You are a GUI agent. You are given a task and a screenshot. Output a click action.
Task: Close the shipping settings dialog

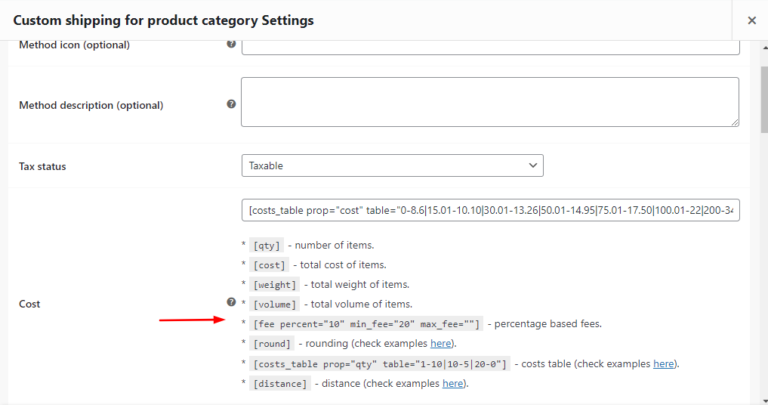(751, 20)
